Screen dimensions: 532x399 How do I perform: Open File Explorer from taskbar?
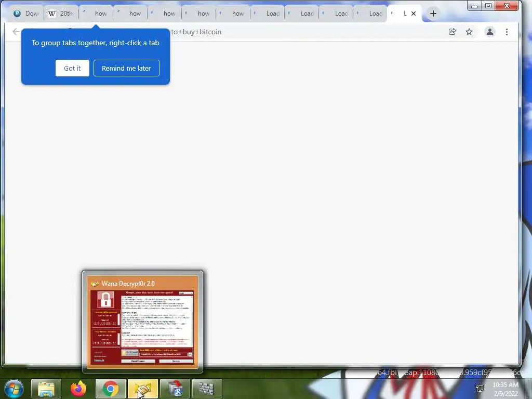[x=46, y=389]
